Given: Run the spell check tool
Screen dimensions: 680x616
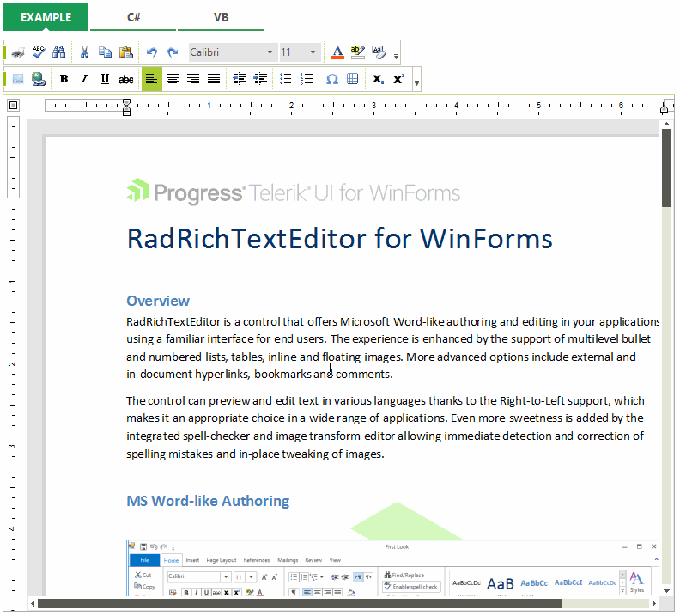Looking at the screenshot, I should (39, 52).
